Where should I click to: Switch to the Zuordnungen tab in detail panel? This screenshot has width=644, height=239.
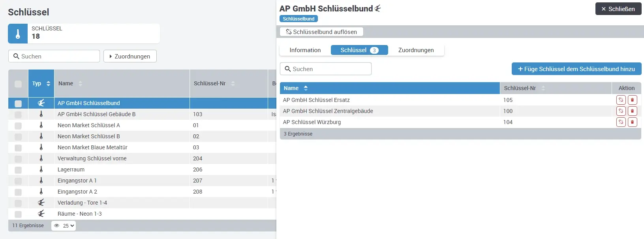[x=416, y=50]
